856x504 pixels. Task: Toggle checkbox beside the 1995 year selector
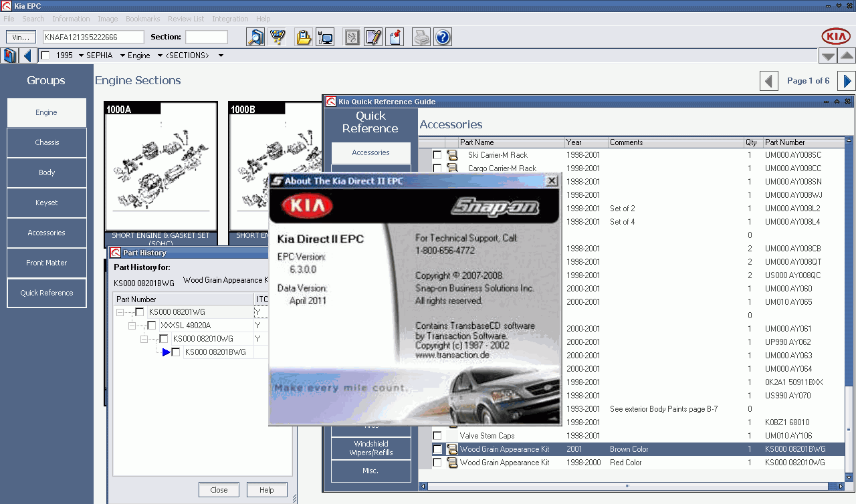point(45,55)
